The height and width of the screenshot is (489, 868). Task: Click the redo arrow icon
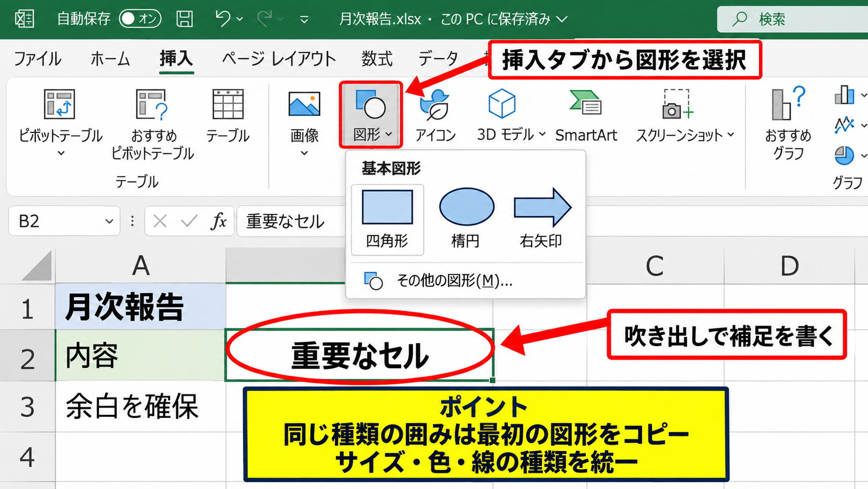click(264, 19)
